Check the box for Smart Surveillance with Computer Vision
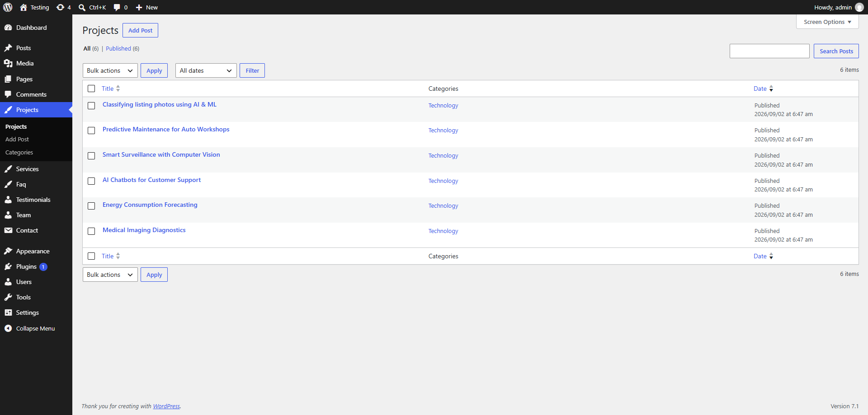The width and height of the screenshot is (868, 415). click(x=91, y=156)
